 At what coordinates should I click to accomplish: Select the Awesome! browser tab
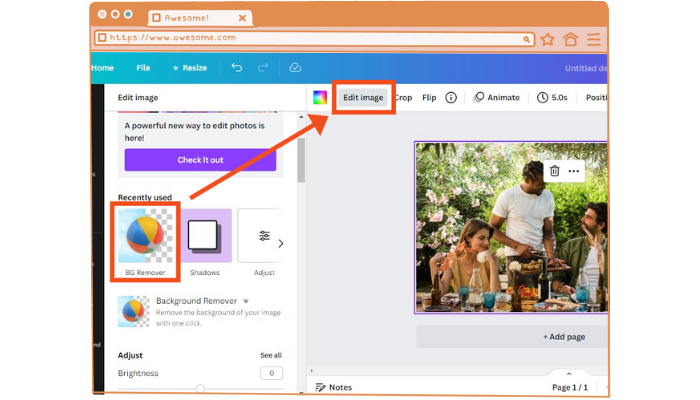pos(200,18)
